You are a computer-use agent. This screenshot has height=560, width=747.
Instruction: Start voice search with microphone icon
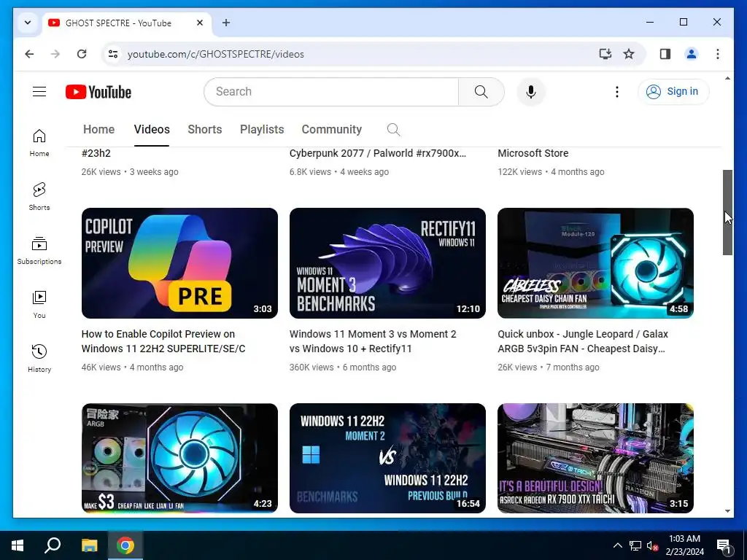pos(531,91)
